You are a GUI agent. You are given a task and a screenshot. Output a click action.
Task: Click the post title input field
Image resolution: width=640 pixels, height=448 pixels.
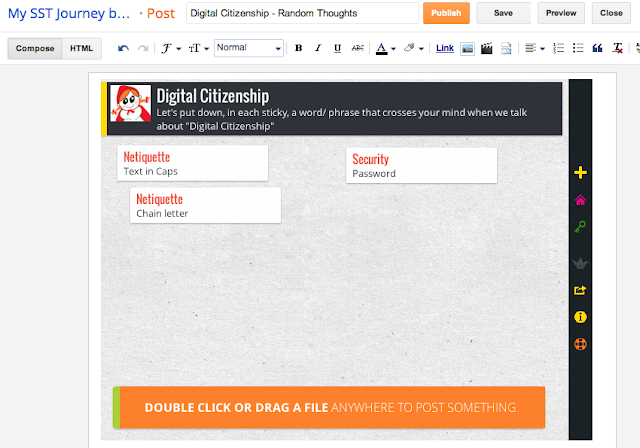(302, 13)
